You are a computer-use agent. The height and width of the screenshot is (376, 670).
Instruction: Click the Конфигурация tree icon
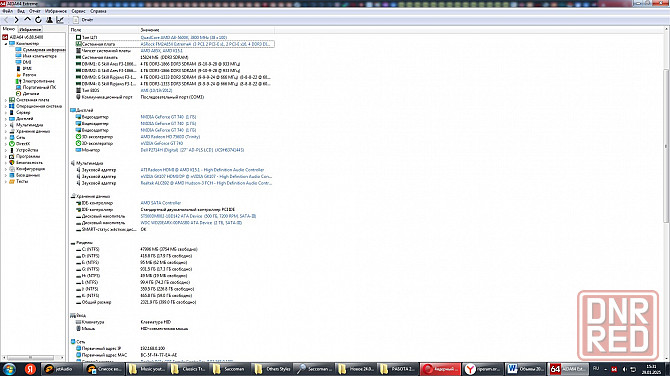12,169
